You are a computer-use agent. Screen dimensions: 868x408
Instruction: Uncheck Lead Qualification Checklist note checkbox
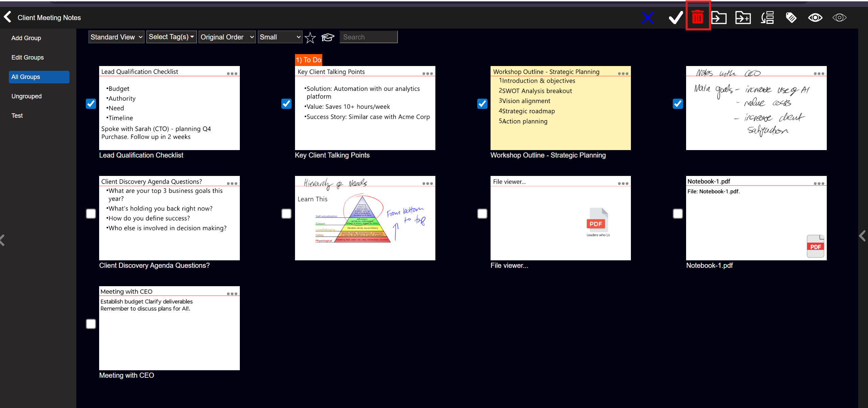[x=91, y=103]
